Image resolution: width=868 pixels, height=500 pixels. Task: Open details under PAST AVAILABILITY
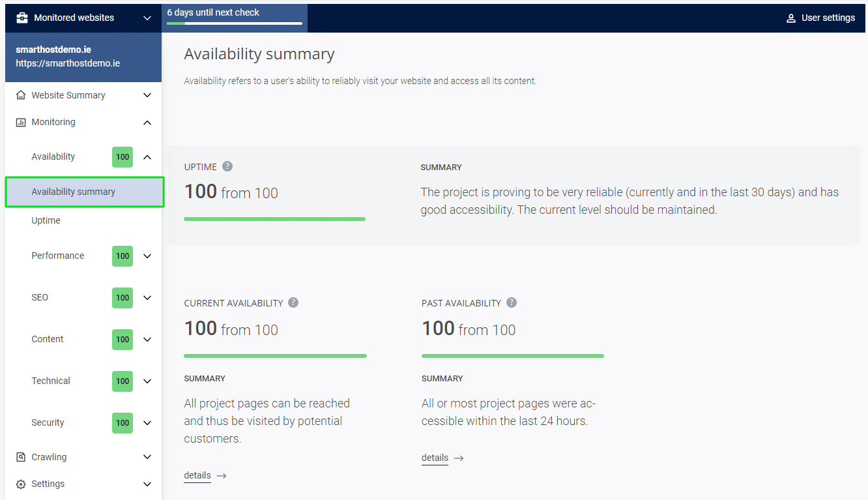coord(435,457)
